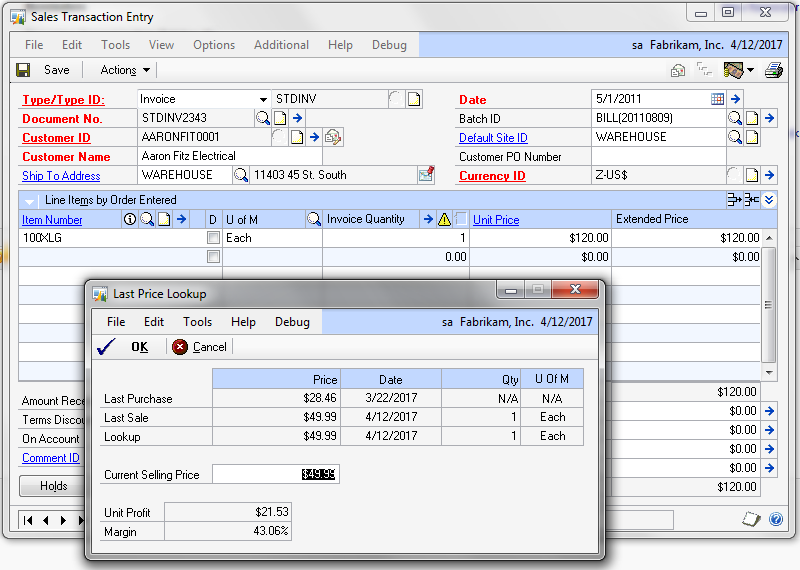Image resolution: width=800 pixels, height=570 pixels.
Task: Click Last Purchase price $28.46 cell
Action: pyautogui.click(x=276, y=398)
